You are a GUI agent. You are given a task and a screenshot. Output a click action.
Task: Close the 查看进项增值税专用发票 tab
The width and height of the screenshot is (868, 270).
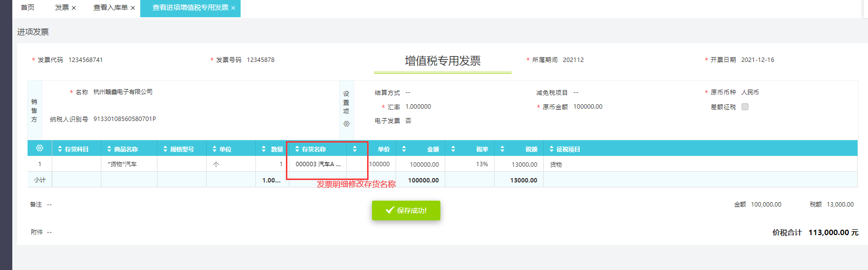tap(233, 8)
